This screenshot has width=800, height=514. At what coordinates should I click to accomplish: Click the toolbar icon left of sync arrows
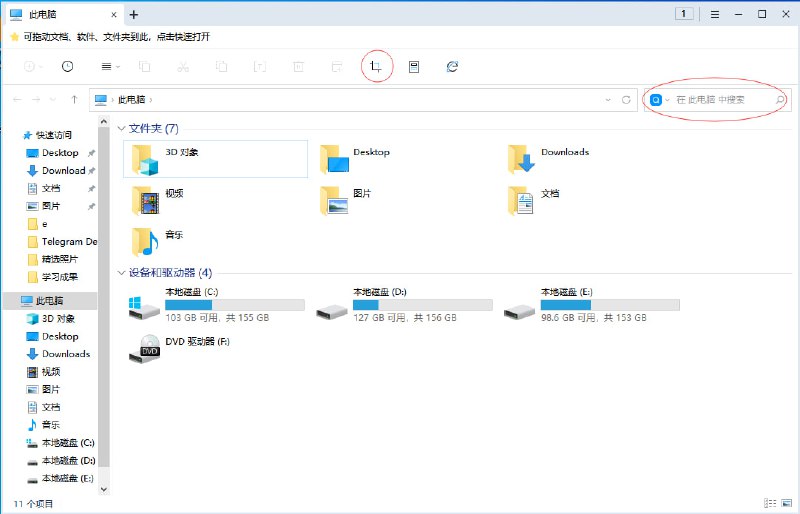click(x=414, y=66)
